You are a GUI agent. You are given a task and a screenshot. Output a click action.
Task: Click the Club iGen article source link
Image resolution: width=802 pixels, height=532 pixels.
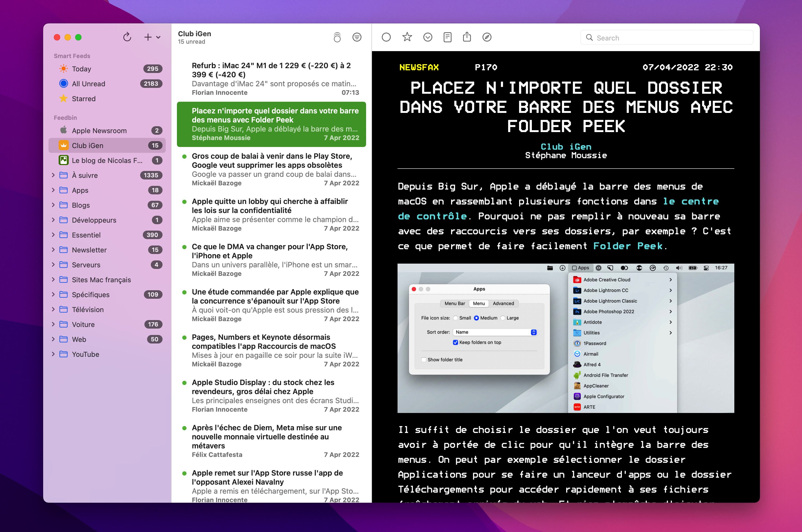click(x=566, y=146)
